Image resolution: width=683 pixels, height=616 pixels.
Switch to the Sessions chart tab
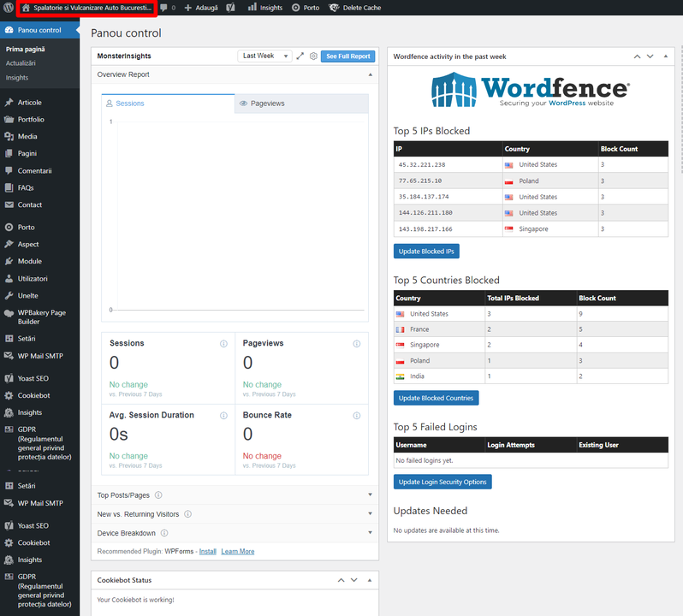pyautogui.click(x=168, y=104)
